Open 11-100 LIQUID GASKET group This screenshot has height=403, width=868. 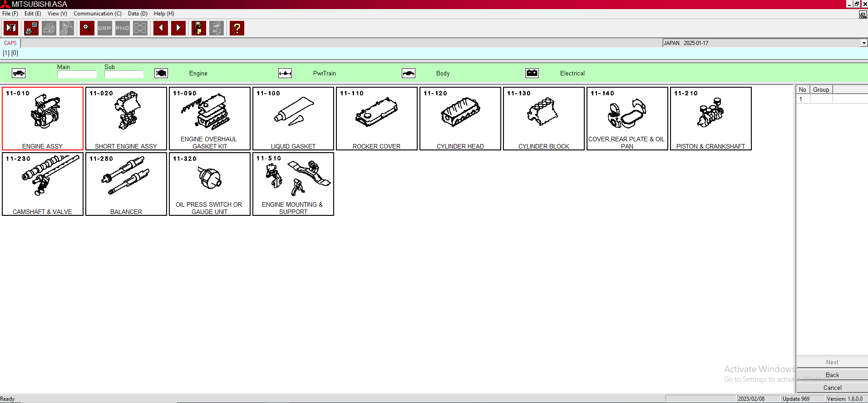(293, 119)
